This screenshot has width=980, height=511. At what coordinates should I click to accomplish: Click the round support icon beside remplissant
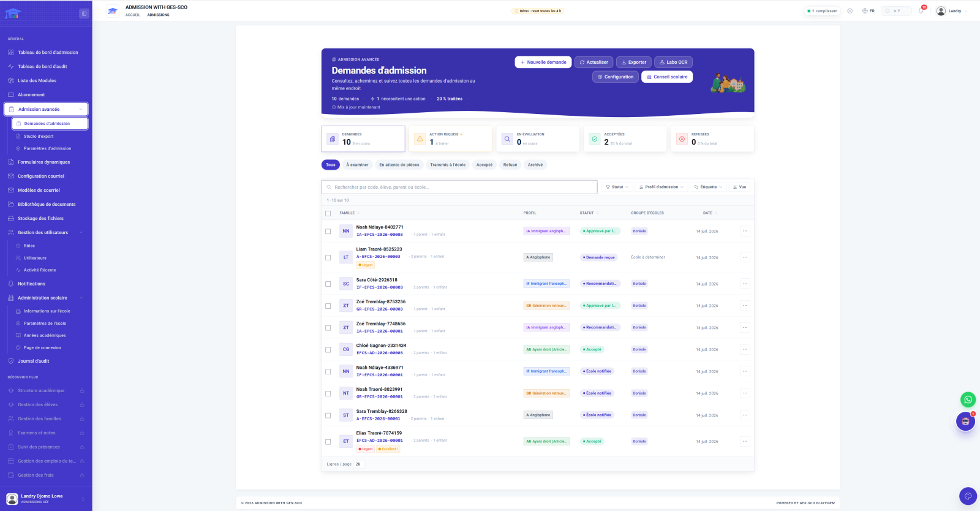pos(850,11)
